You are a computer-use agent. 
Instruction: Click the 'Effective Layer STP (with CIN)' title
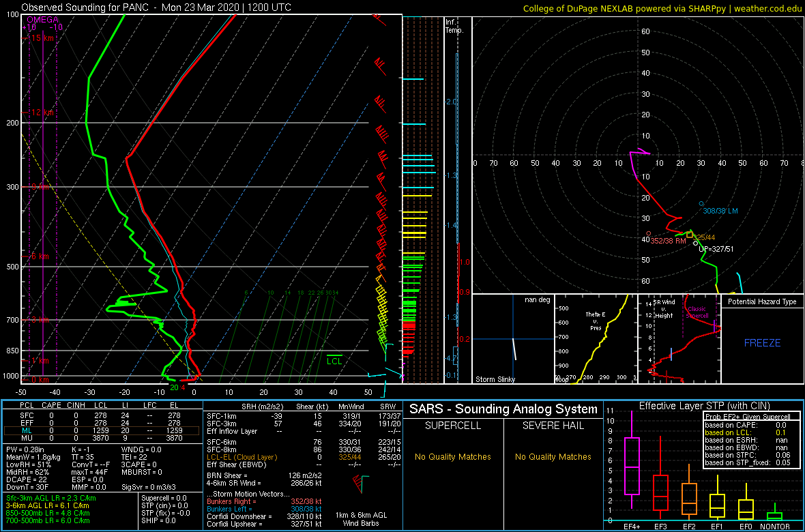coord(704,407)
